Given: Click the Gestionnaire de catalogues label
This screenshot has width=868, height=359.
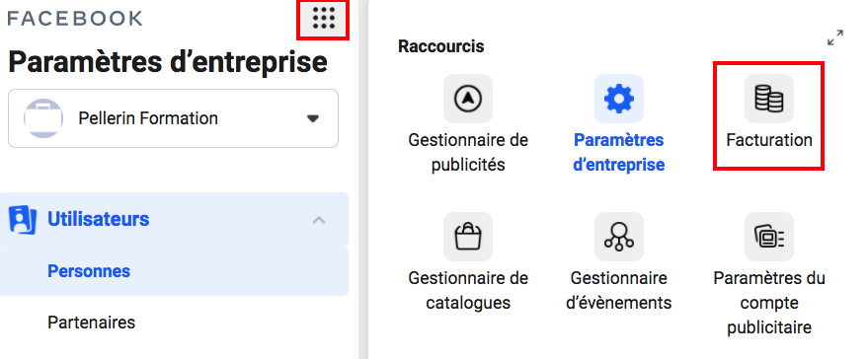Looking at the screenshot, I should coord(468,290).
